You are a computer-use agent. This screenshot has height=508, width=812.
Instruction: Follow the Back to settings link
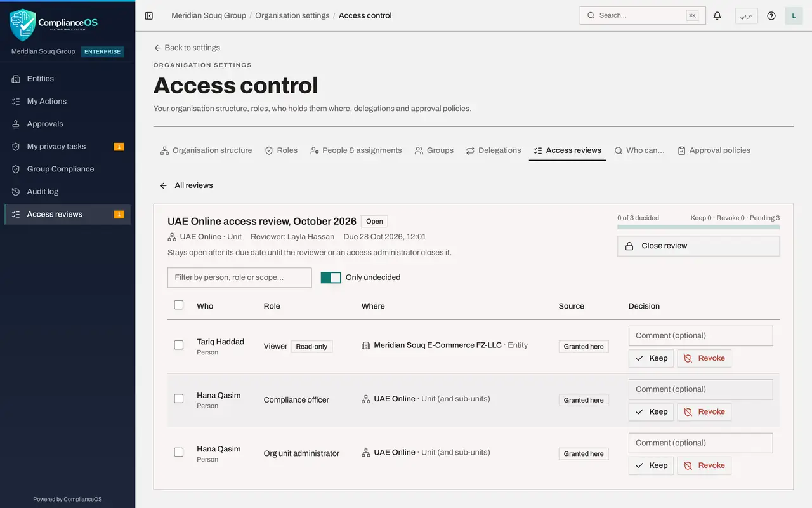(x=187, y=48)
